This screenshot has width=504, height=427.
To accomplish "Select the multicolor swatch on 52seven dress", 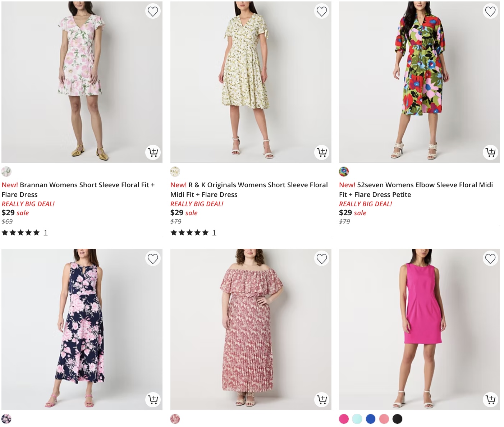I will coord(344,172).
